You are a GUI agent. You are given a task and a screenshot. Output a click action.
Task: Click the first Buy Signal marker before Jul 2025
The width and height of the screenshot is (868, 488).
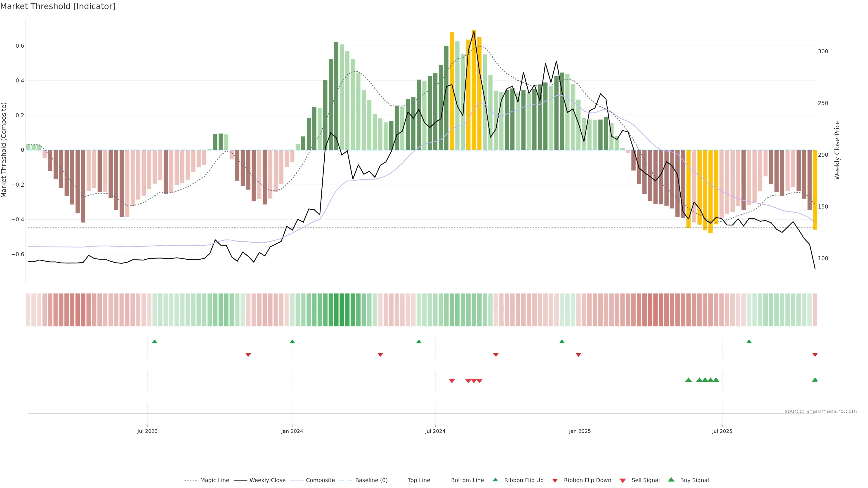[688, 380]
